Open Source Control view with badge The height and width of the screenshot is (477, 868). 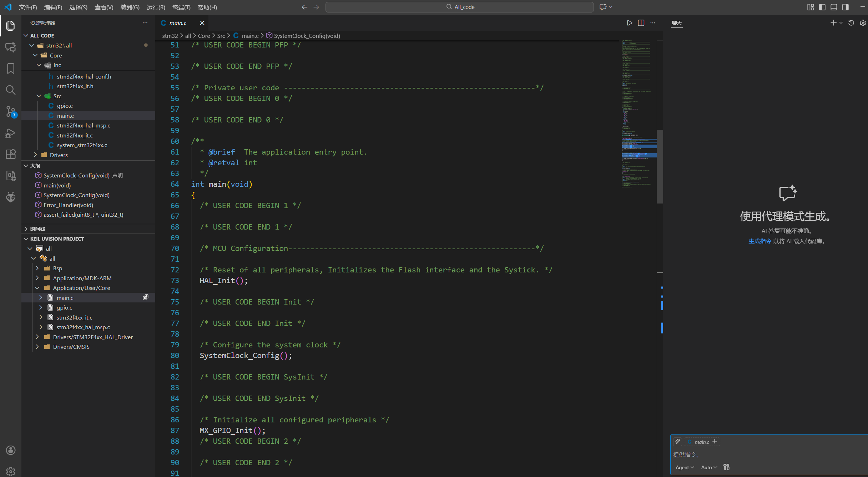coord(11,111)
